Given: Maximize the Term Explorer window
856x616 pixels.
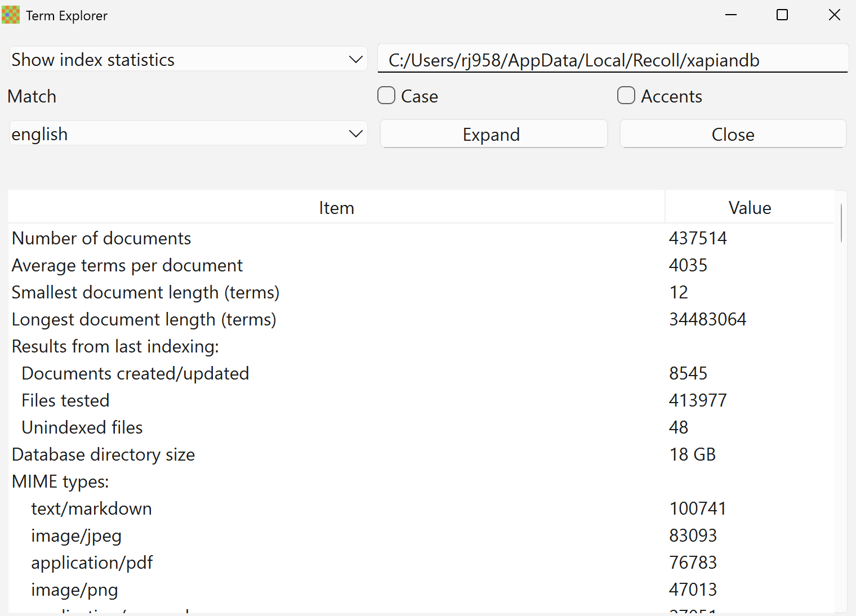Looking at the screenshot, I should pos(782,15).
